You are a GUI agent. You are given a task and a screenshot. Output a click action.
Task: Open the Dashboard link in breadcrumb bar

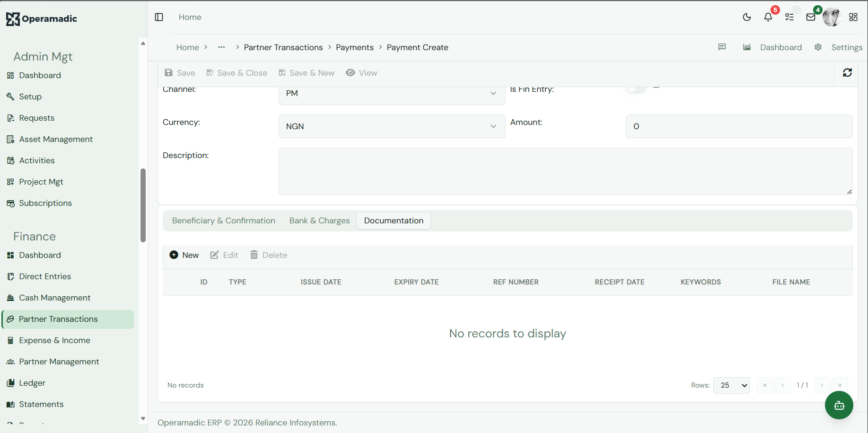pyautogui.click(x=781, y=47)
